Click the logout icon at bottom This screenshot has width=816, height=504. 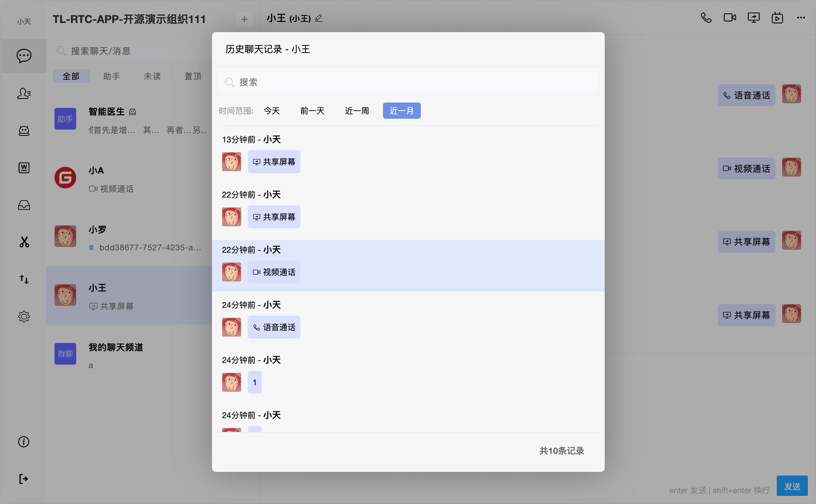[x=24, y=479]
